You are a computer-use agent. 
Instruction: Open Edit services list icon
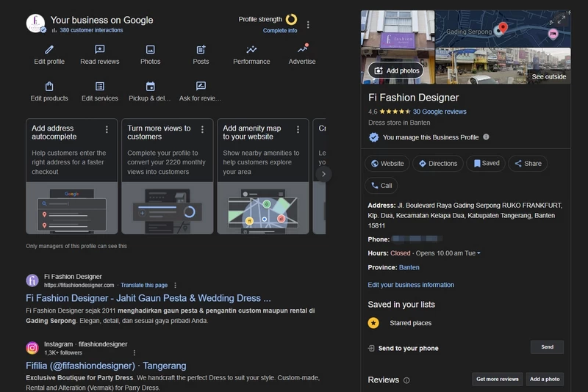[100, 87]
